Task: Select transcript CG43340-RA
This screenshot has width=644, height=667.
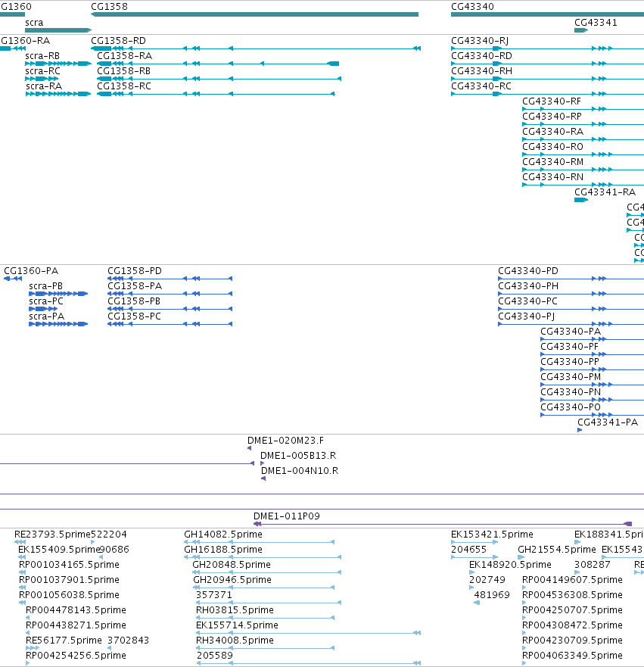Action: pyautogui.click(x=552, y=132)
